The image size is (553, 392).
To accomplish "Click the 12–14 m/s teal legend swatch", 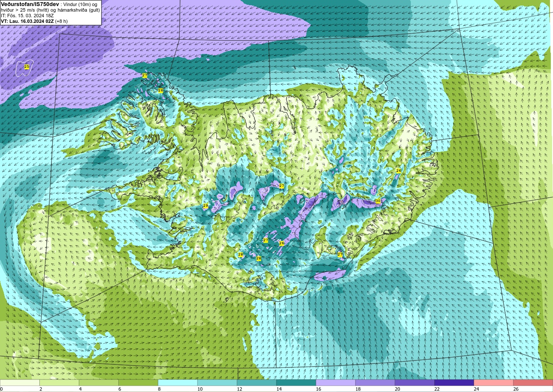I will (x=257, y=383).
